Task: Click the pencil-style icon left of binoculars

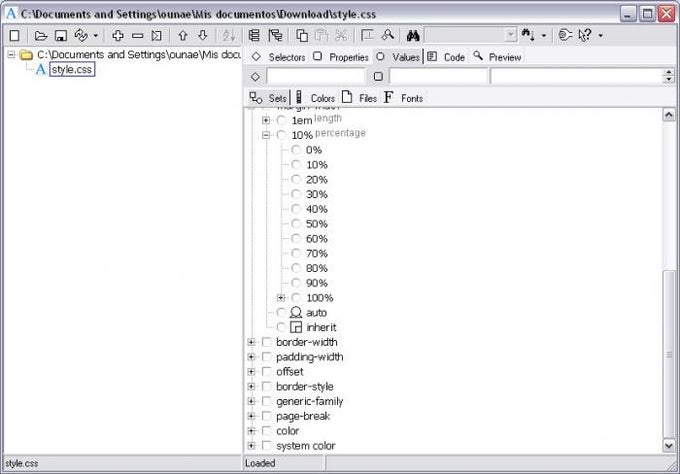Action: point(387,35)
